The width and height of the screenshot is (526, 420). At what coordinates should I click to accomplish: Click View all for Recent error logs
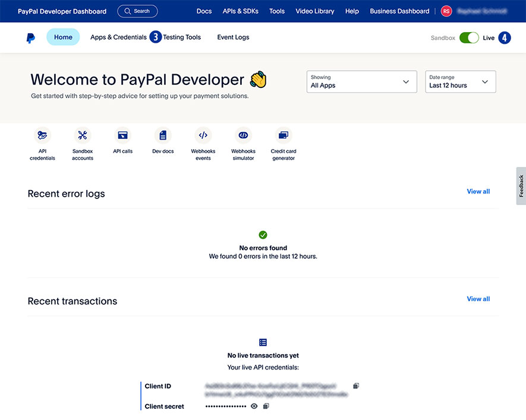point(478,191)
